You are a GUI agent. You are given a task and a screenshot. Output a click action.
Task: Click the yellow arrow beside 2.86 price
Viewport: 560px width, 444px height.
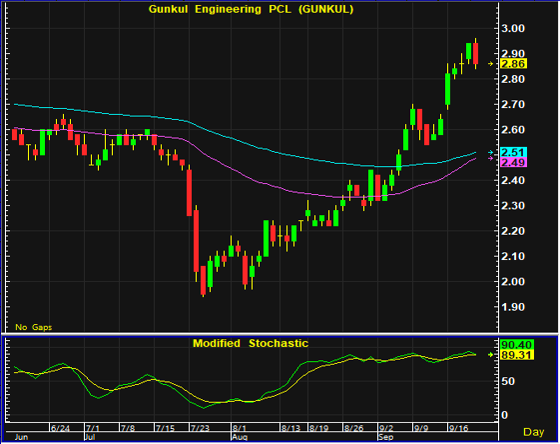coord(491,64)
